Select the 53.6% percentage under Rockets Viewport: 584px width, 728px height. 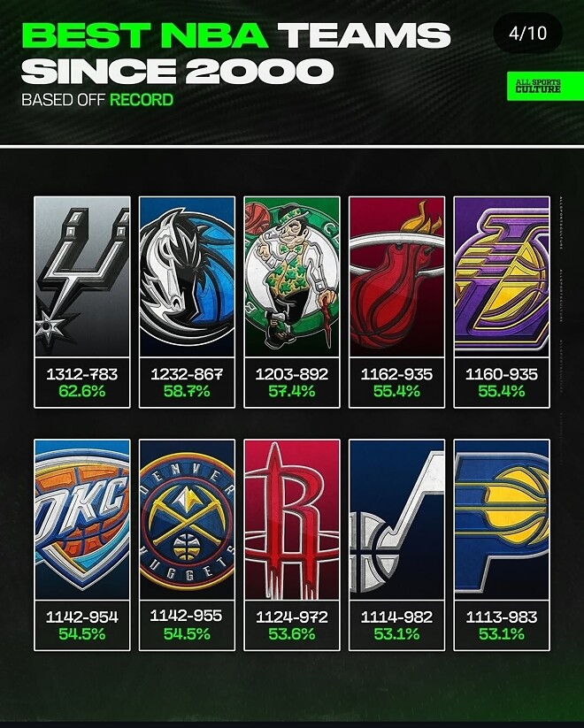(292, 633)
